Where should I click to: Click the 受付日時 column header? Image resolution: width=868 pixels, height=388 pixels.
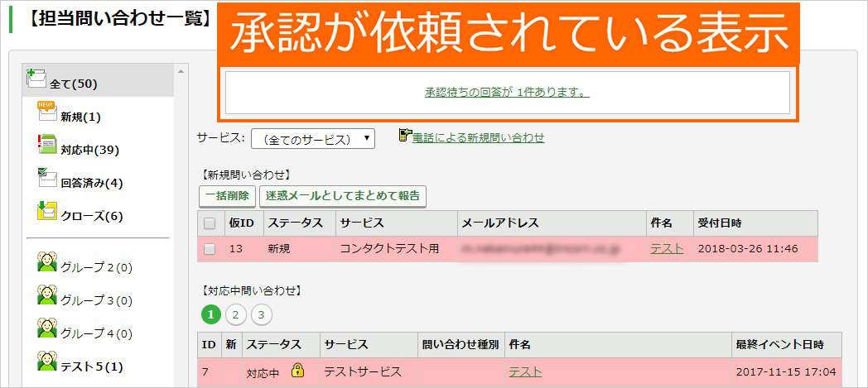click(x=755, y=223)
